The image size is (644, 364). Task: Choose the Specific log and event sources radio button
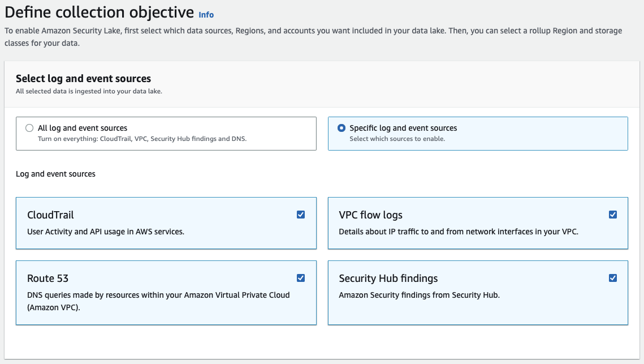pyautogui.click(x=342, y=128)
